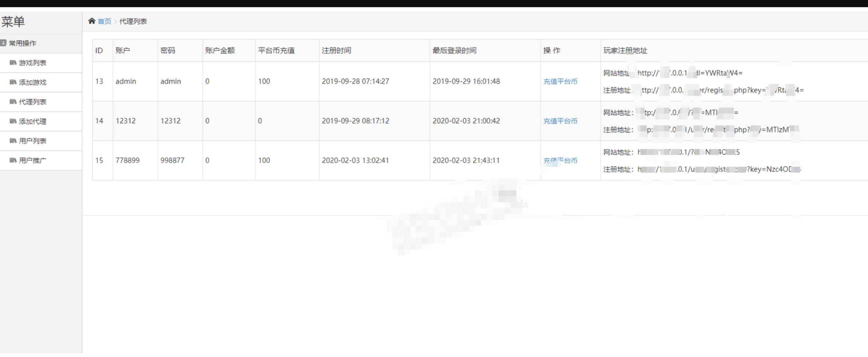Click registration time 2020-02-03 13:02:41

coord(355,161)
